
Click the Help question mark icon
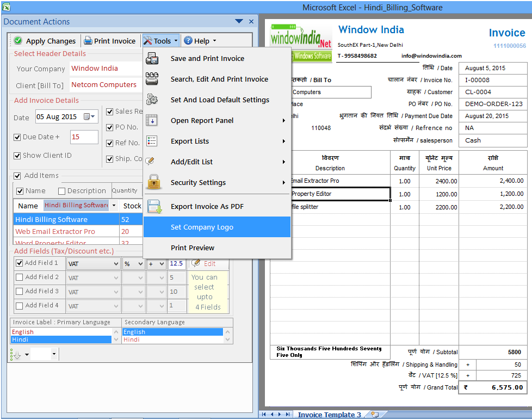click(188, 41)
